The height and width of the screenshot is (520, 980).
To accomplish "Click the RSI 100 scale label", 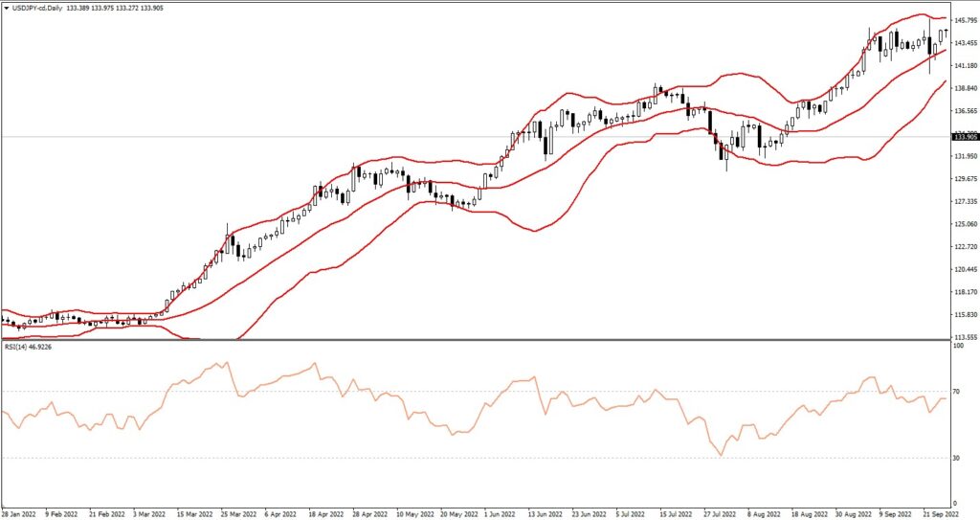I will click(958, 346).
